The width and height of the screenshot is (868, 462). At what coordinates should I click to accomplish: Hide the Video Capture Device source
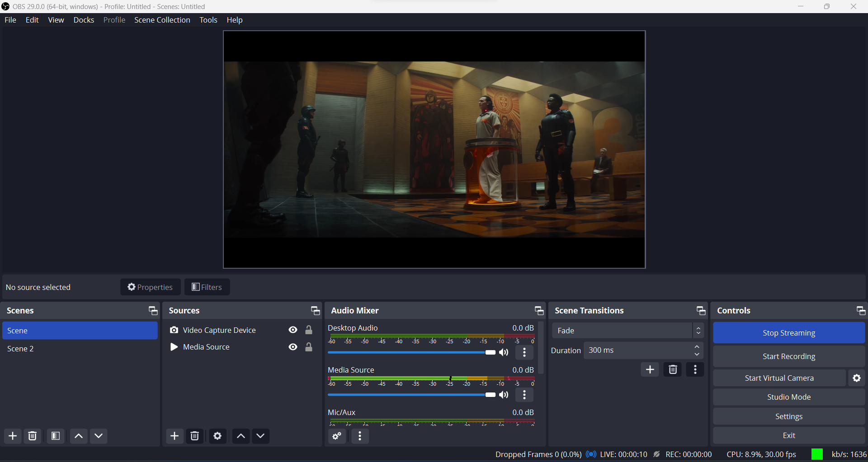(293, 330)
